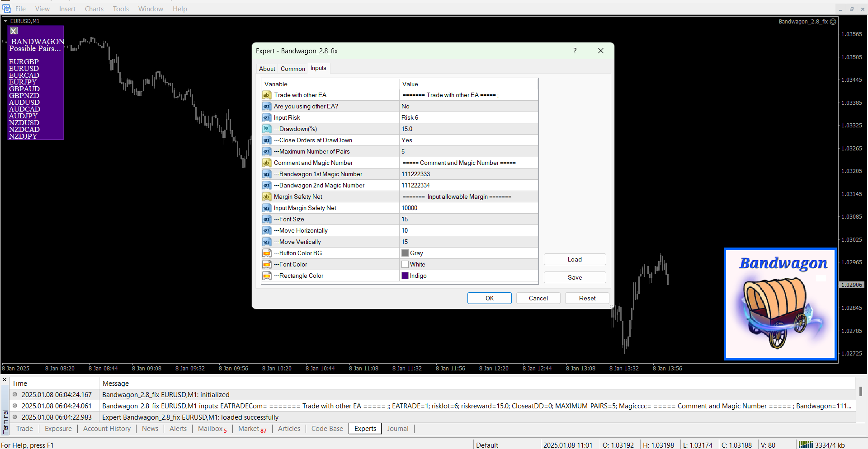
Task: Click the string icon beside Trade with other EA
Action: [267, 95]
